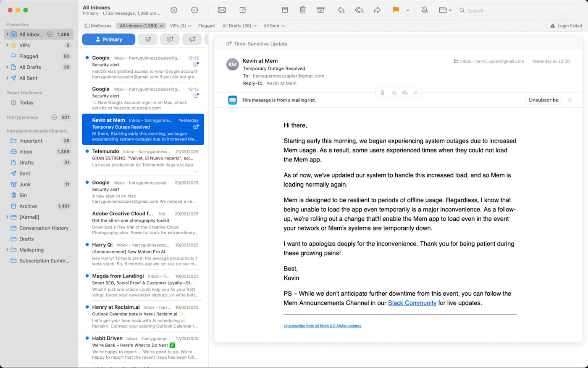Click the Harryguinness account header in the sidebar
The width and height of the screenshot is (588, 368).
click(22, 117)
